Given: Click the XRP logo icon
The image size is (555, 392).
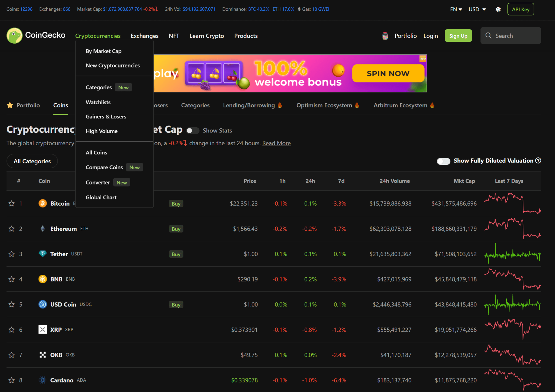Looking at the screenshot, I should (x=43, y=329).
